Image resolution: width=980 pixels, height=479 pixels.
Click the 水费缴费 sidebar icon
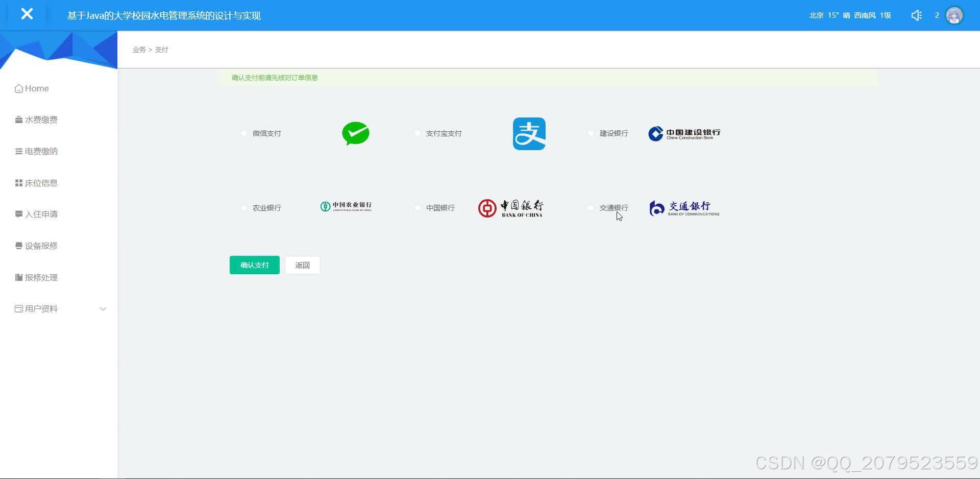pyautogui.click(x=19, y=120)
